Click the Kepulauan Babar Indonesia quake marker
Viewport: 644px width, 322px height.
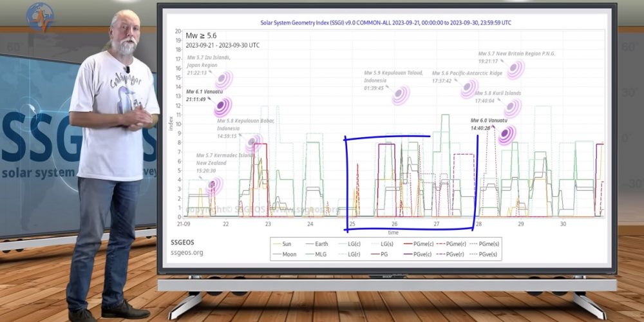tap(253, 144)
